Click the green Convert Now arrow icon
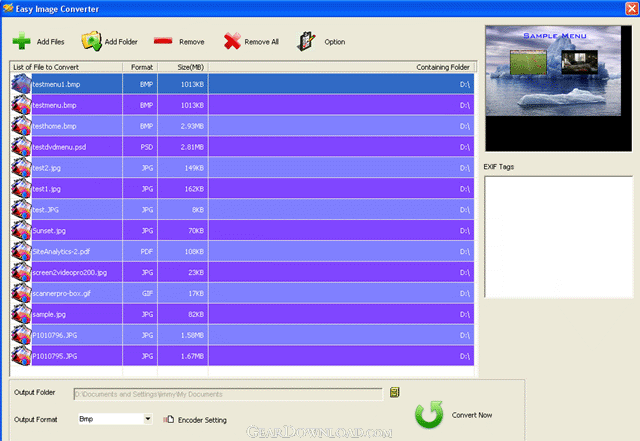This screenshot has height=441, width=640. click(x=429, y=414)
